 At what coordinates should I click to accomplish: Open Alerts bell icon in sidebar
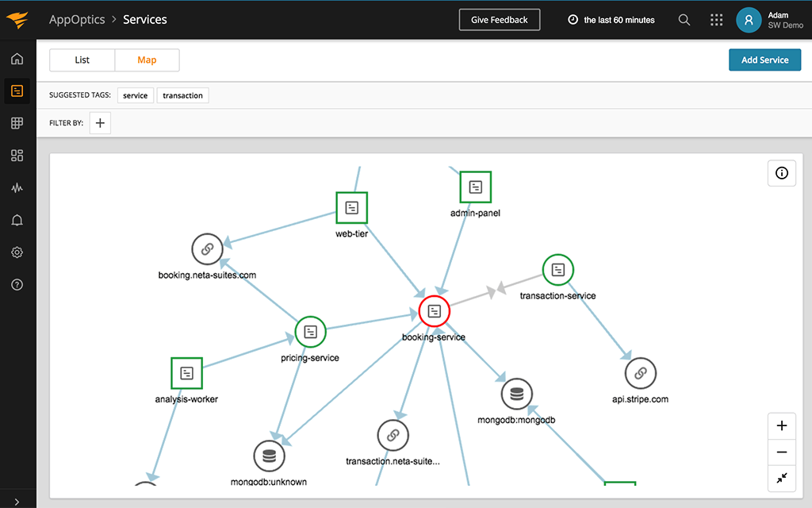tap(17, 221)
